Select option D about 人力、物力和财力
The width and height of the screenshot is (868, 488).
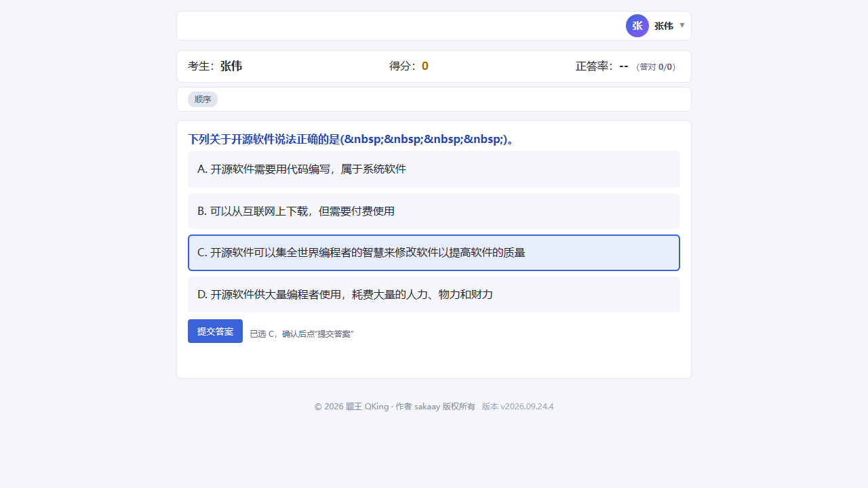click(434, 295)
